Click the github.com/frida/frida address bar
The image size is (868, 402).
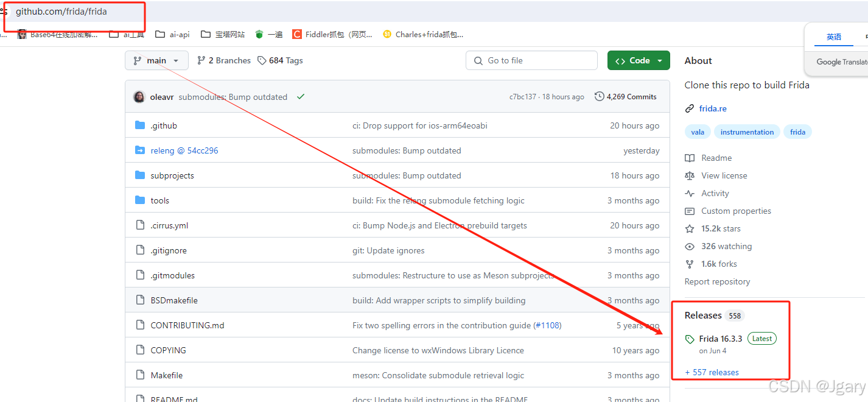[61, 12]
